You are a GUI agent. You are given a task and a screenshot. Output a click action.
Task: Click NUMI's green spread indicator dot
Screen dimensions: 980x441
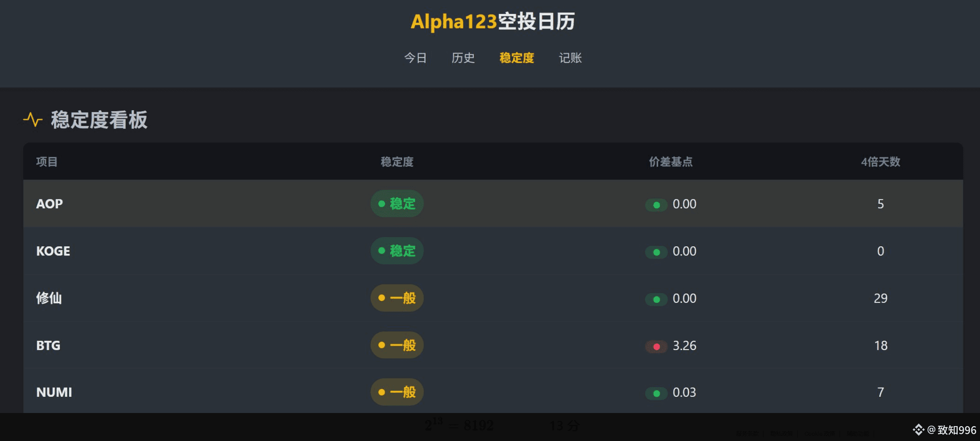656,393
